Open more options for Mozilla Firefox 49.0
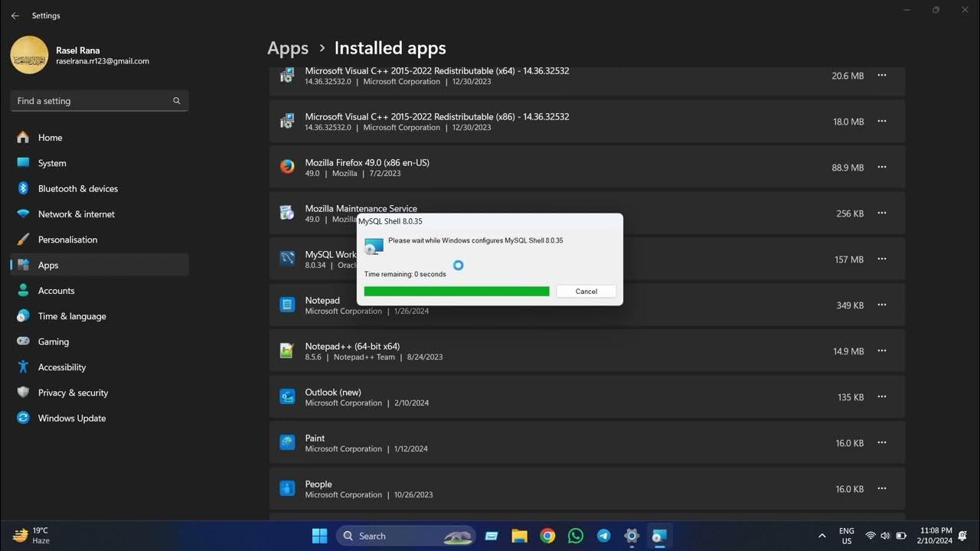This screenshot has height=551, width=980. (x=882, y=168)
